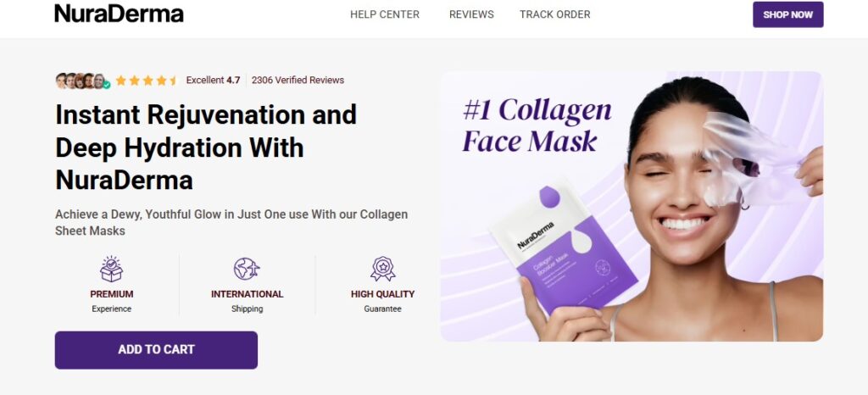Click the International Shipping globe icon
Viewport: 868px width, 395px height.
(x=247, y=269)
